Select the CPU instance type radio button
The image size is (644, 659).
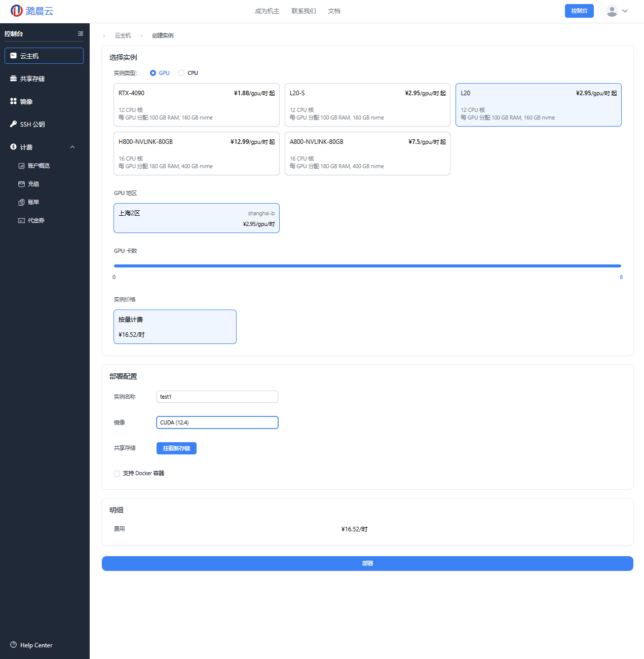click(x=181, y=73)
